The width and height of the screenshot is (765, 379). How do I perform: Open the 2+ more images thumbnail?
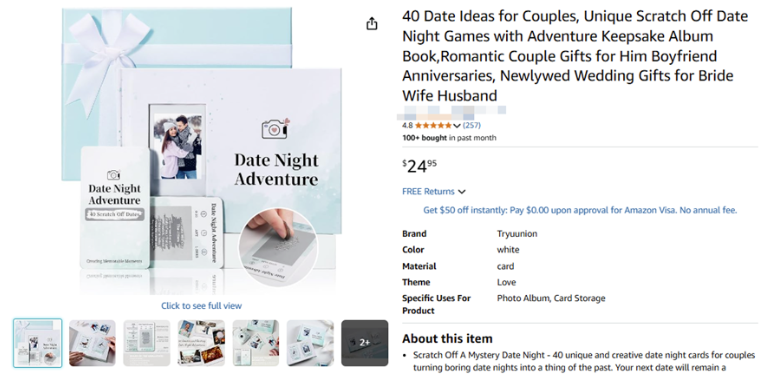pyautogui.click(x=364, y=343)
